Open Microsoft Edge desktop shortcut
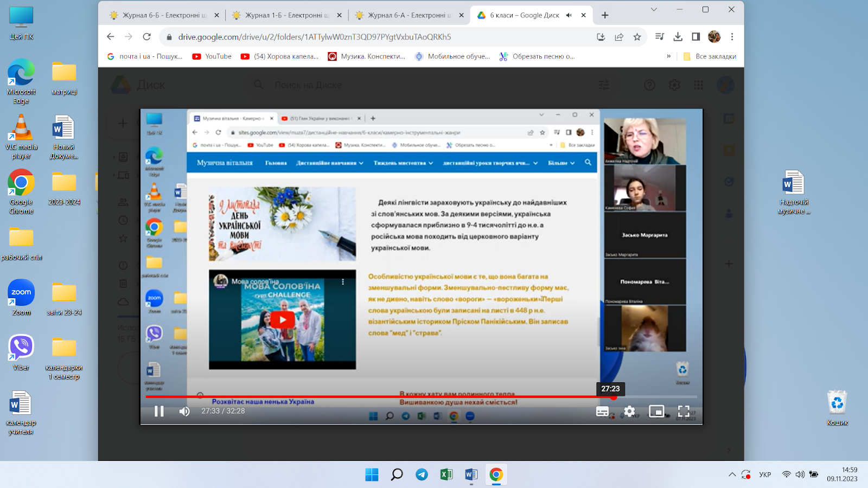 (x=21, y=81)
